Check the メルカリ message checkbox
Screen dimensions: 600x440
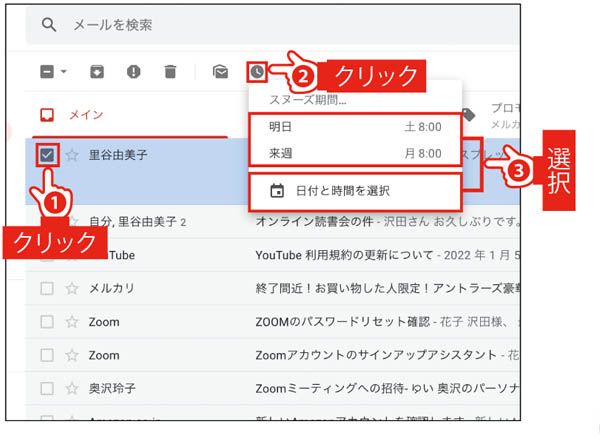click(x=47, y=288)
